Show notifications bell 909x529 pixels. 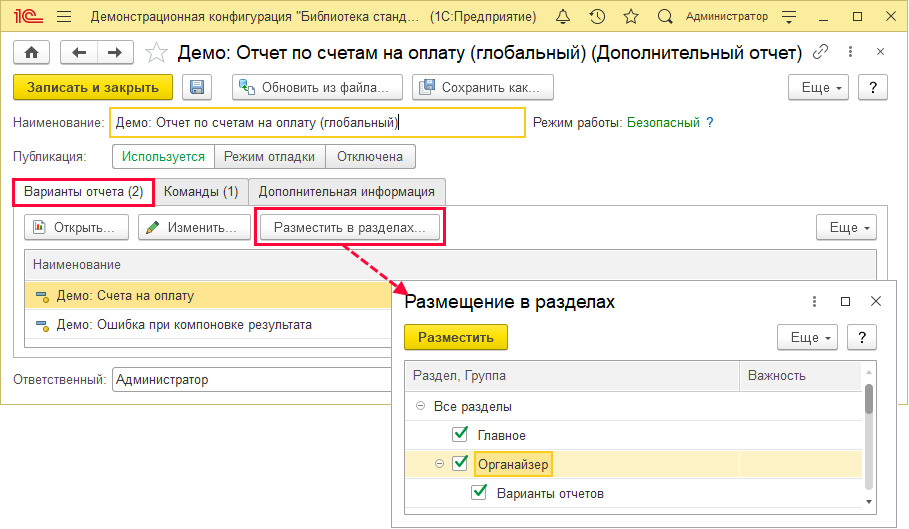pyautogui.click(x=563, y=16)
